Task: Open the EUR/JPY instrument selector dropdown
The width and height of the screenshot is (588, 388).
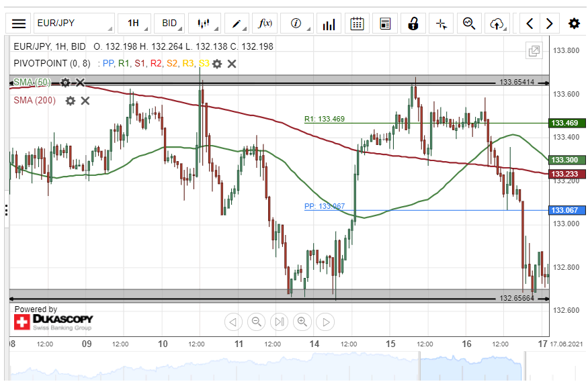Action: pos(74,23)
